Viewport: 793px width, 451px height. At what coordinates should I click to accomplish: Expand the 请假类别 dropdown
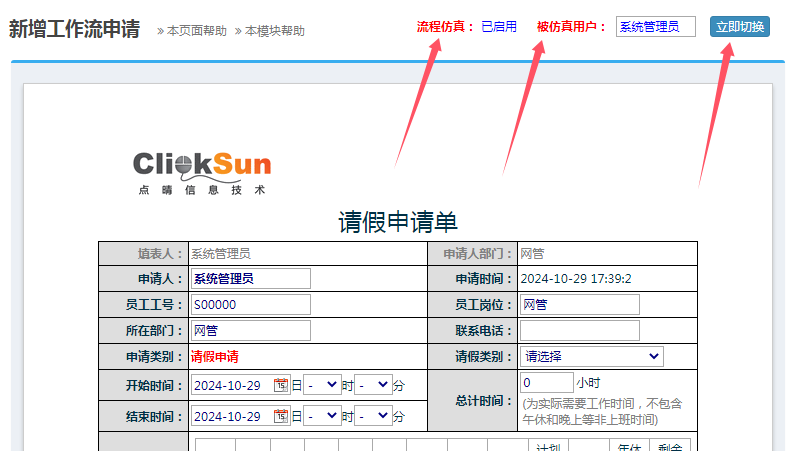(x=591, y=356)
